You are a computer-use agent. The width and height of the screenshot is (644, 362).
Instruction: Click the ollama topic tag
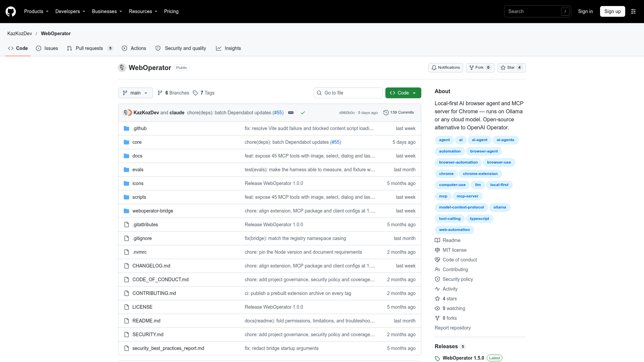point(499,207)
